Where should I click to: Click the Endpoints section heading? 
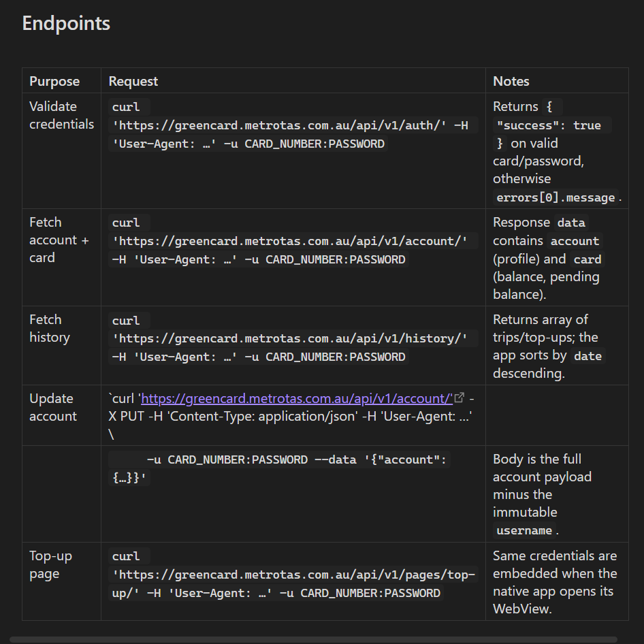click(66, 23)
